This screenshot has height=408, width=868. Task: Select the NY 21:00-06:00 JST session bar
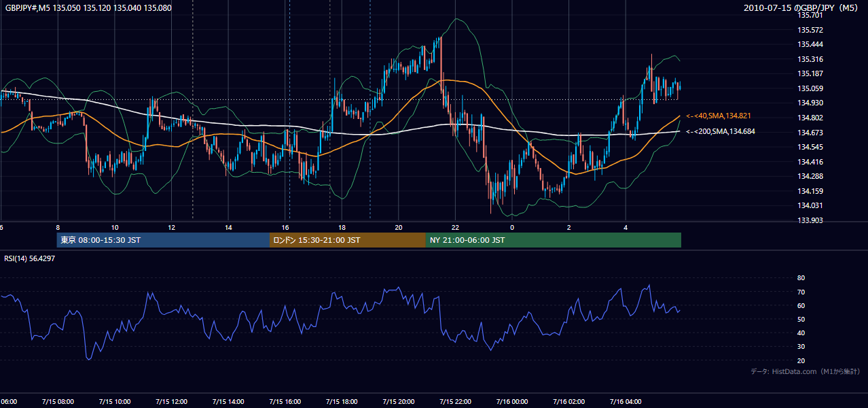tap(554, 240)
